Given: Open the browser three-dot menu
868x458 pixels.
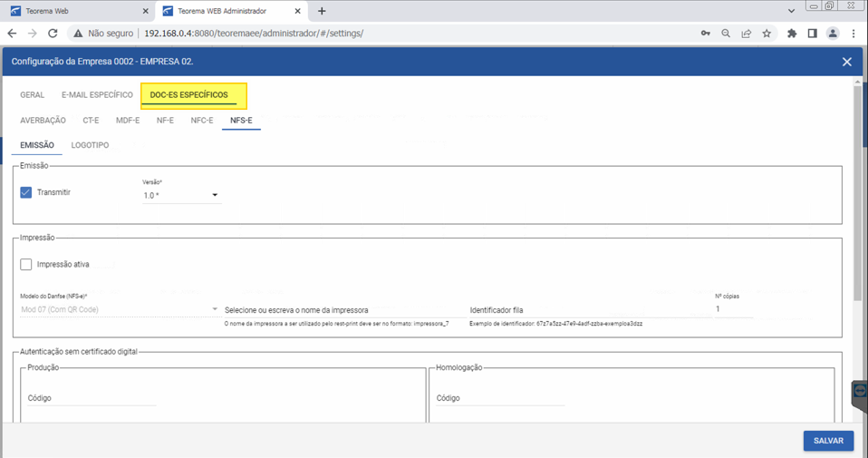Looking at the screenshot, I should click(854, 34).
